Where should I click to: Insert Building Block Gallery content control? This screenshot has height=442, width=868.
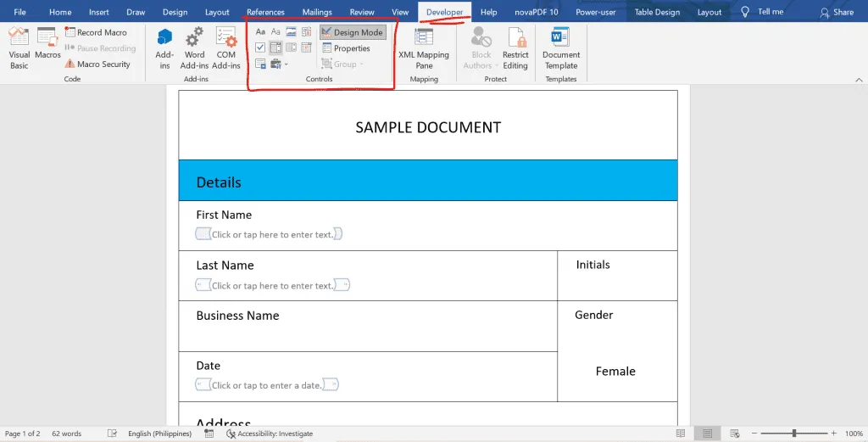306,32
